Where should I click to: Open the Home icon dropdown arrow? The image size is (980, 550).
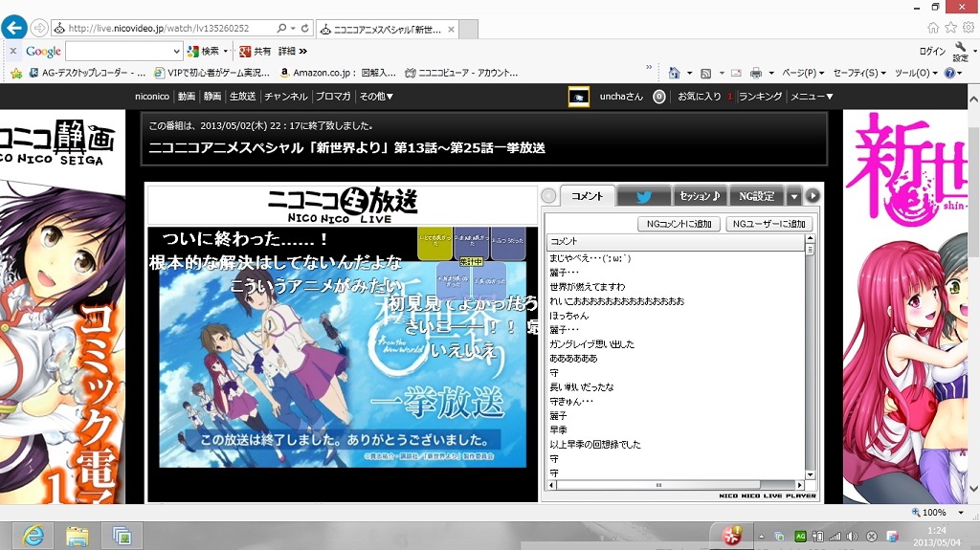pos(689,73)
